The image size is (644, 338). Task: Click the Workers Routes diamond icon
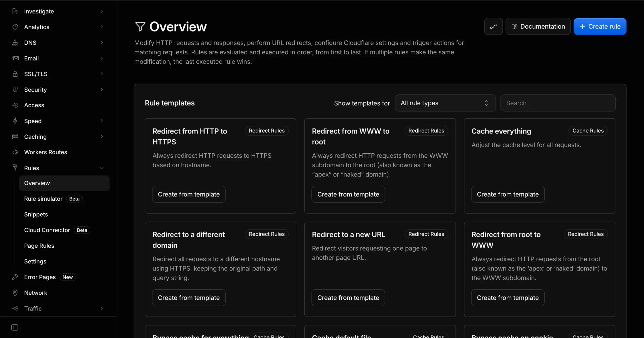(x=15, y=152)
